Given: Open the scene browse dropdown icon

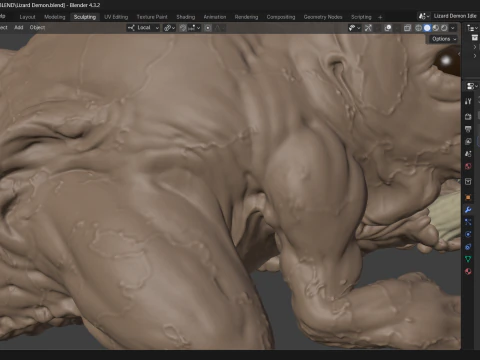Looking at the screenshot, I should [x=424, y=16].
